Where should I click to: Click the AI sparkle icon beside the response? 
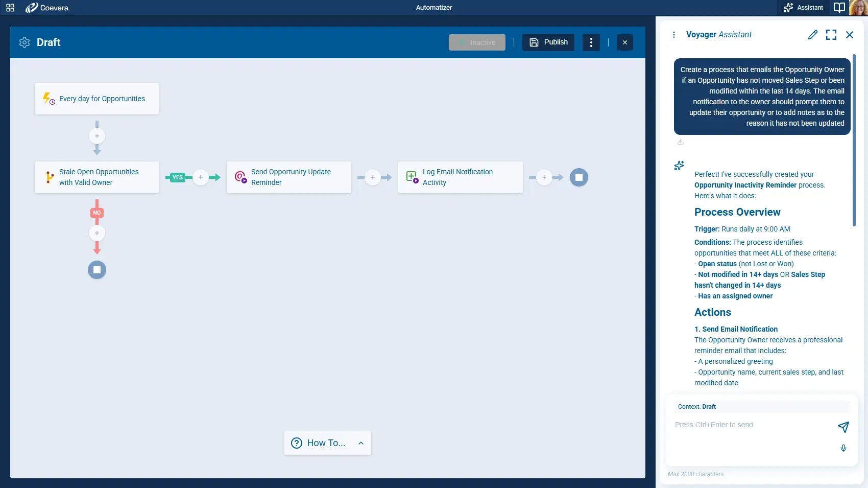coord(679,166)
